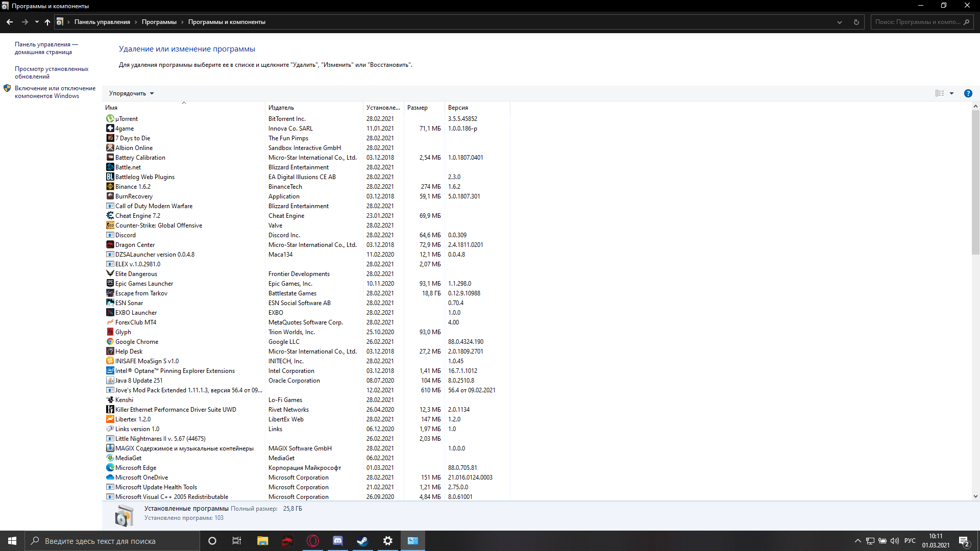Viewport: 980px width, 551px height.
Task: Select Microsoft Visual C++ 2005 Redistributable row
Action: coord(307,497)
